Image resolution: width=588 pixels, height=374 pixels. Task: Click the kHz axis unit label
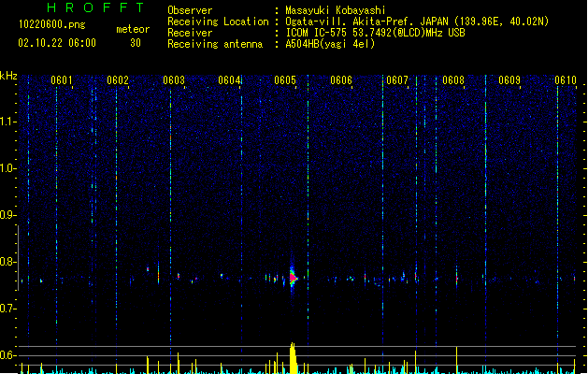click(8, 76)
